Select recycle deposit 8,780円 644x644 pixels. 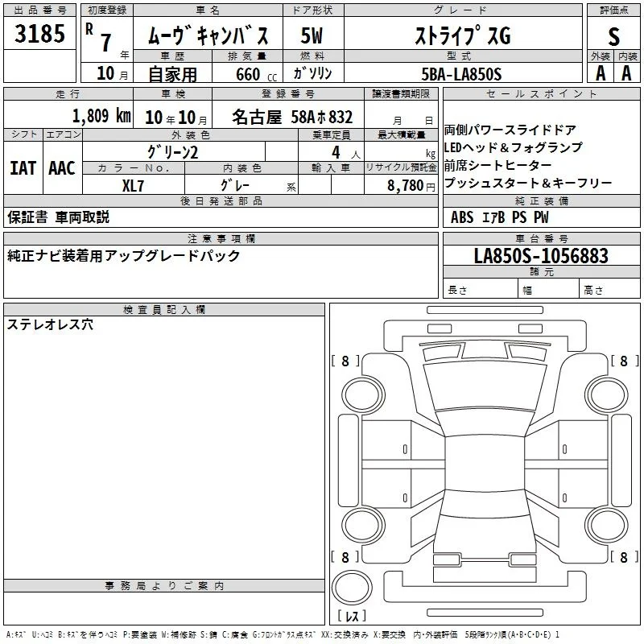(411, 186)
